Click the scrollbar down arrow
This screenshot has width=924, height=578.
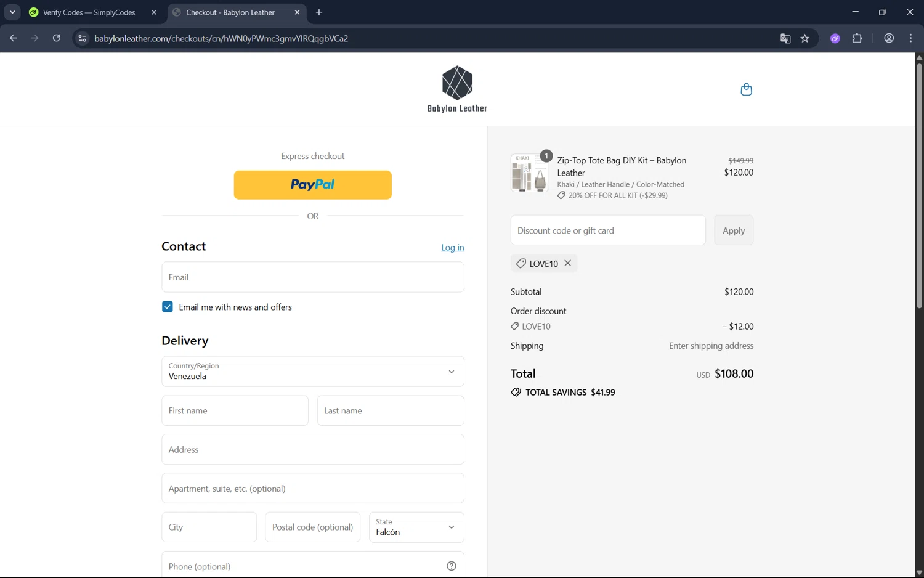919,572
